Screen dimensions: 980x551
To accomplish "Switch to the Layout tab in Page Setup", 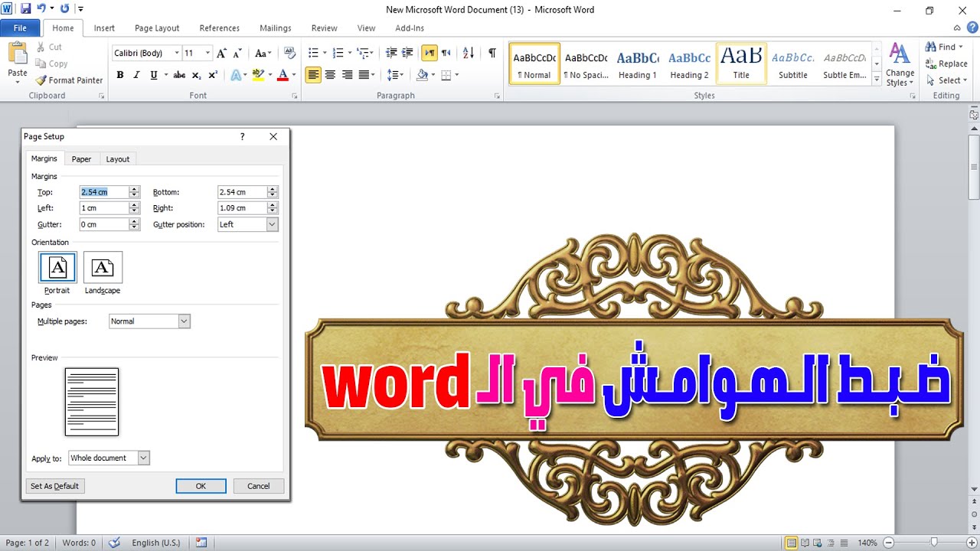I will pyautogui.click(x=118, y=159).
